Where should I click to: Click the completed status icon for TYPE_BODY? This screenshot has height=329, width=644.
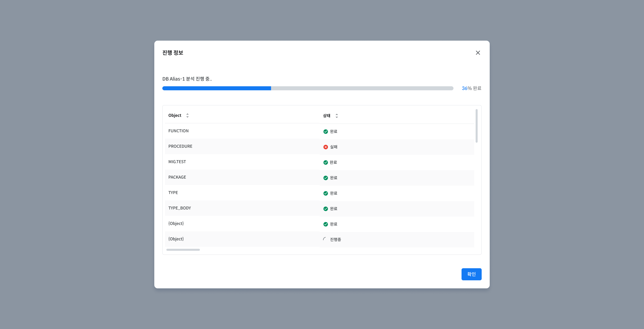tap(325, 209)
